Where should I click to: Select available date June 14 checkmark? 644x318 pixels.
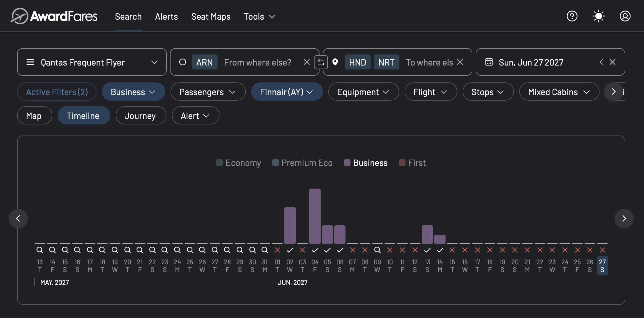[x=440, y=250]
